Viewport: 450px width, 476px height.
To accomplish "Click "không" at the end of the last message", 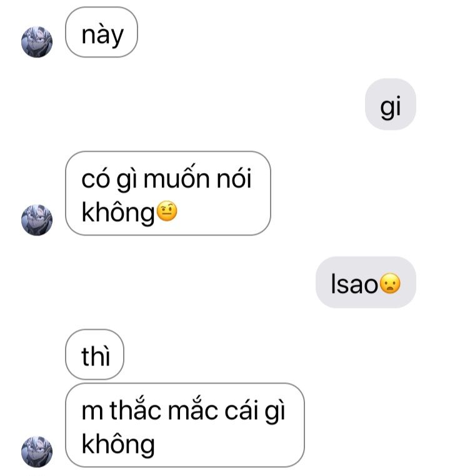I will pos(118,444).
